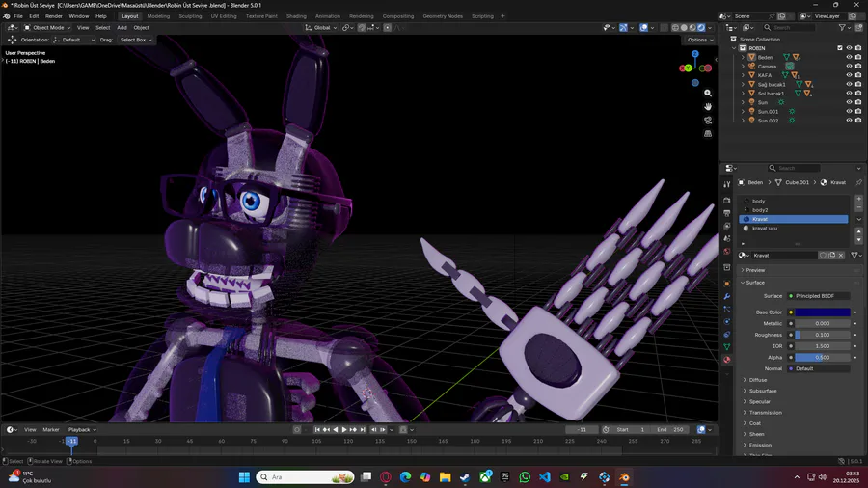The image size is (868, 488).
Task: Expand Beden object in outliner
Action: [x=743, y=57]
